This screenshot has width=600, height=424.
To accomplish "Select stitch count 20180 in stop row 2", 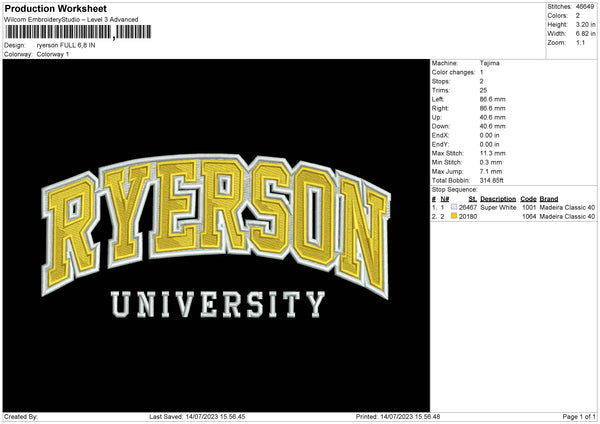I will coord(468,217).
